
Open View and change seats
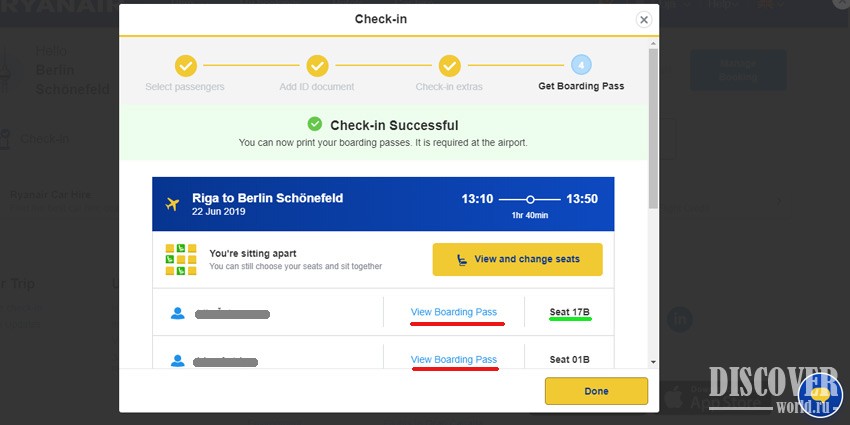click(517, 259)
